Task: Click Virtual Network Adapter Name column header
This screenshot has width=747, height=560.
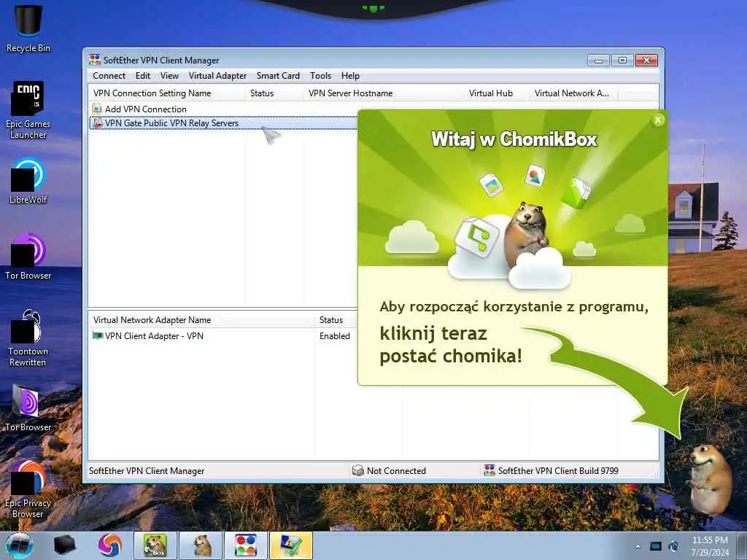Action: 201,320
